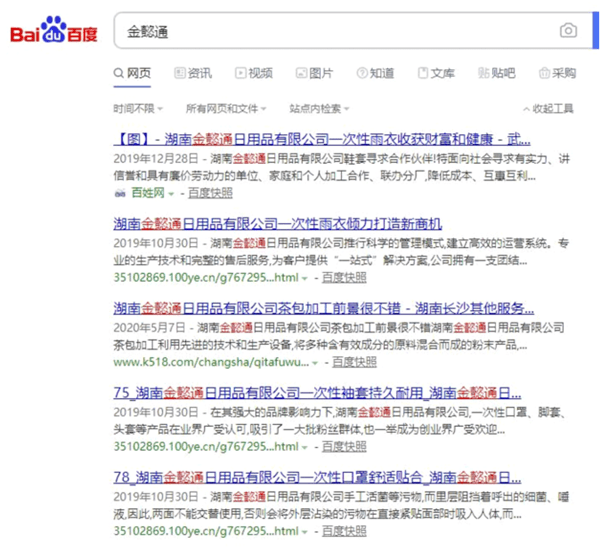This screenshot has height=551, width=600.
Task: Go to the 文库 tab
Action: tap(436, 73)
